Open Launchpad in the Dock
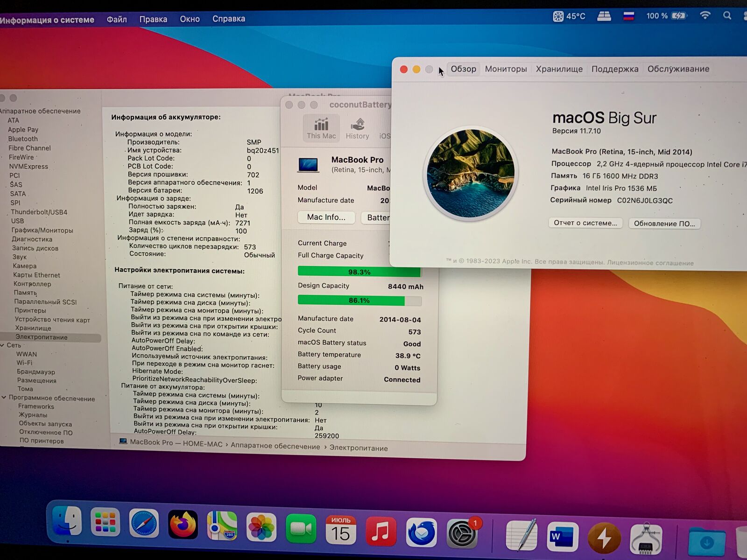Screen dimensions: 747x560 tap(106, 522)
